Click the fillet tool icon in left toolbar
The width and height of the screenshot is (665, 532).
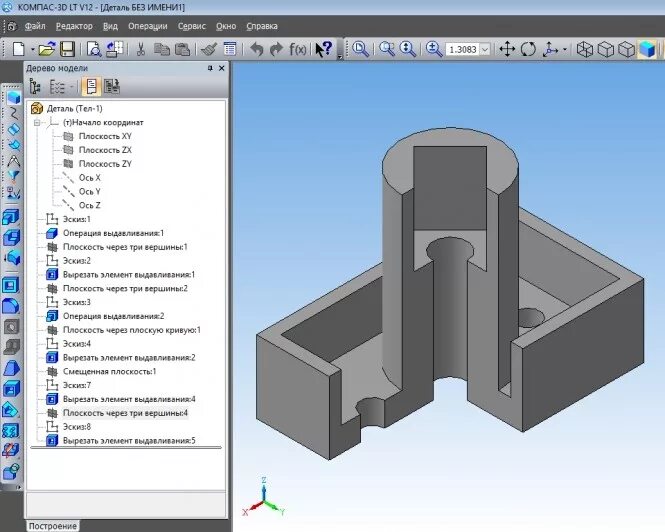pyautogui.click(x=11, y=305)
